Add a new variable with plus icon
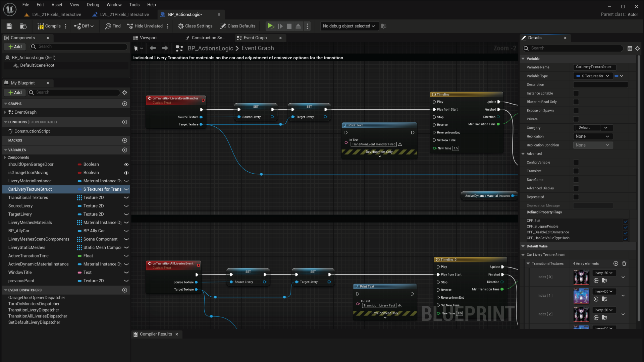The image size is (644, 362). pos(124,150)
